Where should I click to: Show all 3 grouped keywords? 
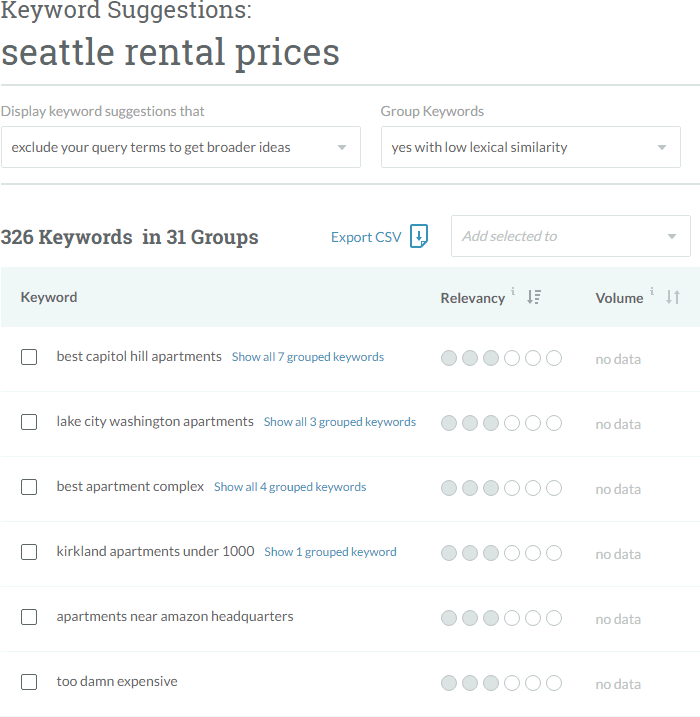pos(340,422)
